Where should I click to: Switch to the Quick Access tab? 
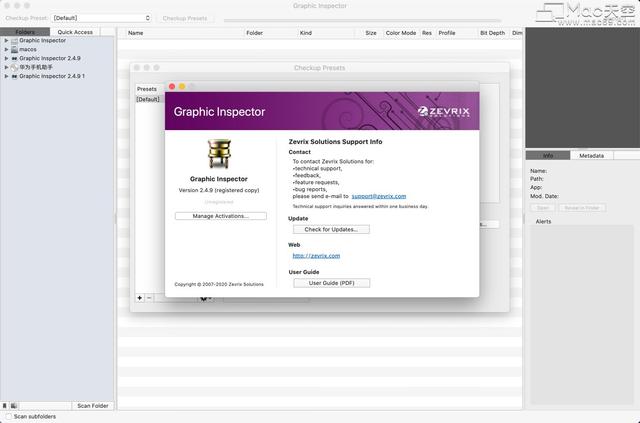75,32
